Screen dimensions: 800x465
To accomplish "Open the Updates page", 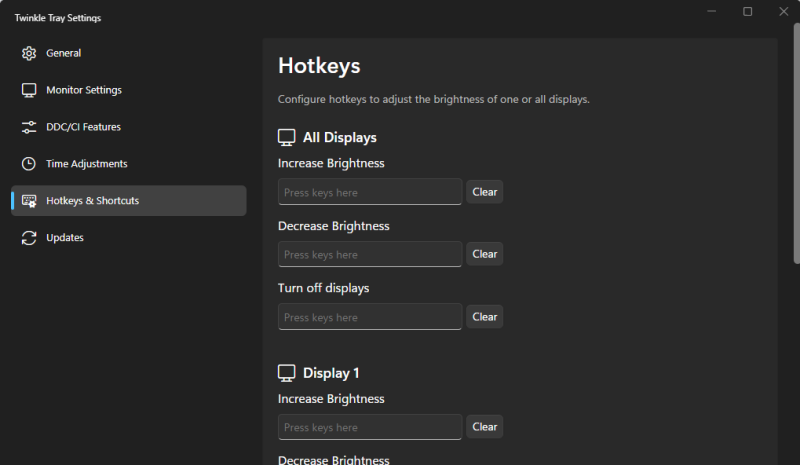I will [129, 238].
